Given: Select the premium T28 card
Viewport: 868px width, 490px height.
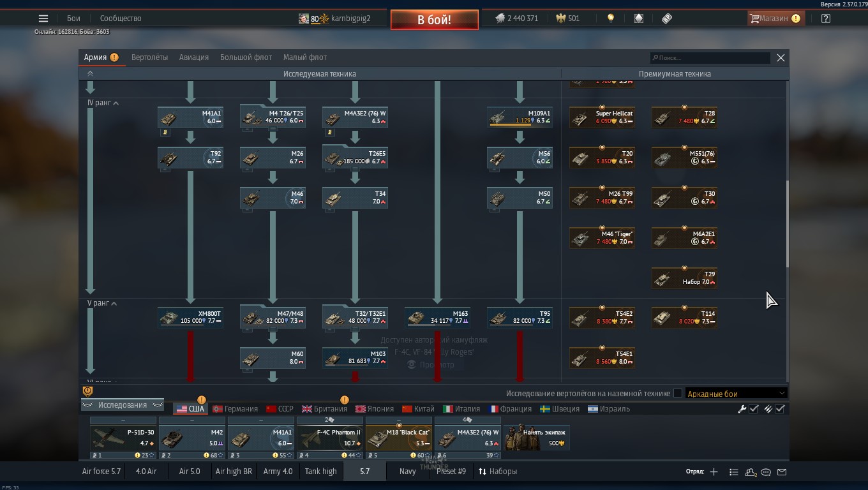Looking at the screenshot, I should coord(684,117).
